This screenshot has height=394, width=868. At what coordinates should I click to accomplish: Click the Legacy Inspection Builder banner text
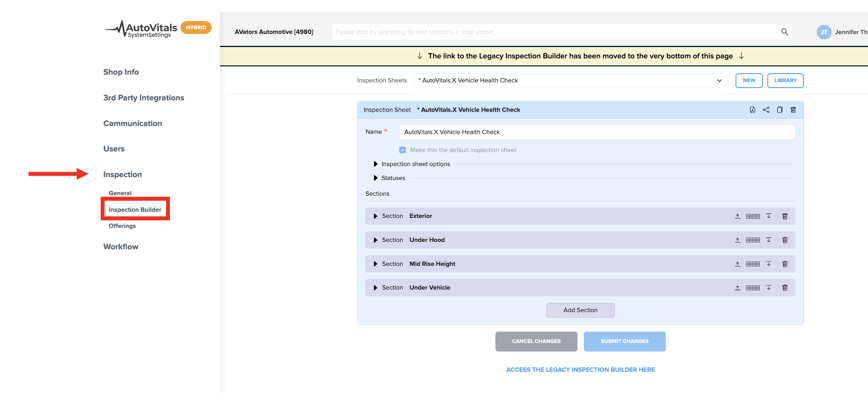click(x=580, y=56)
